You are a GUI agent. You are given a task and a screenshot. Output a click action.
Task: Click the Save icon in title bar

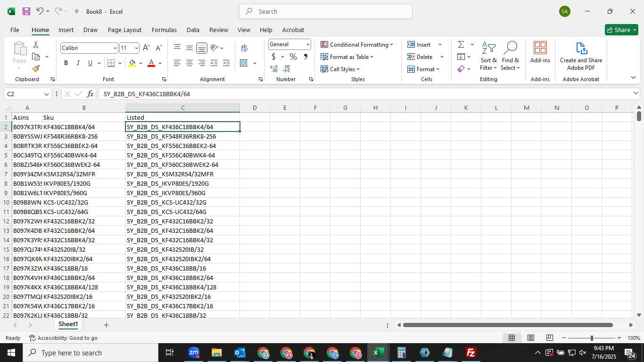point(26,11)
